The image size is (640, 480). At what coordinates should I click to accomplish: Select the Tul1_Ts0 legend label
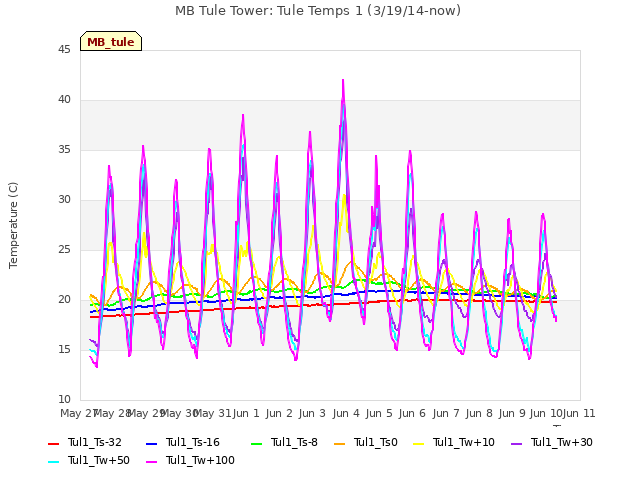point(376,442)
